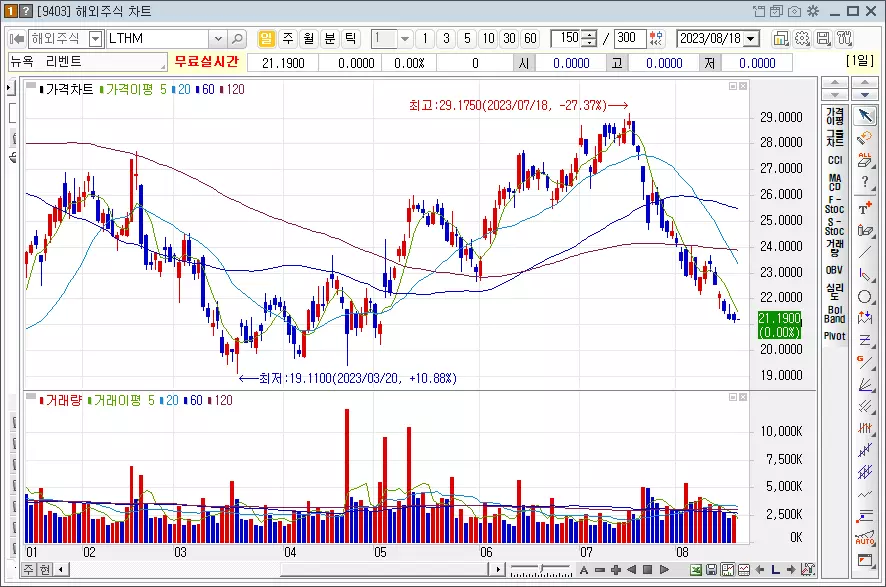This screenshot has height=587, width=886.
Task: Select the text insert (T+) tool
Action: click(x=865, y=208)
